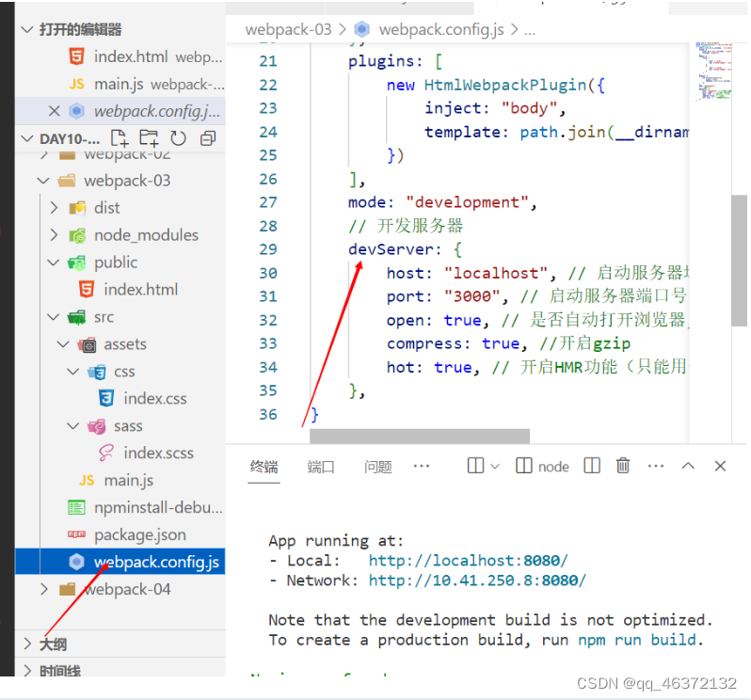Image resolution: width=751 pixels, height=700 pixels.
Task: Open main.js under src folder
Action: point(129,480)
